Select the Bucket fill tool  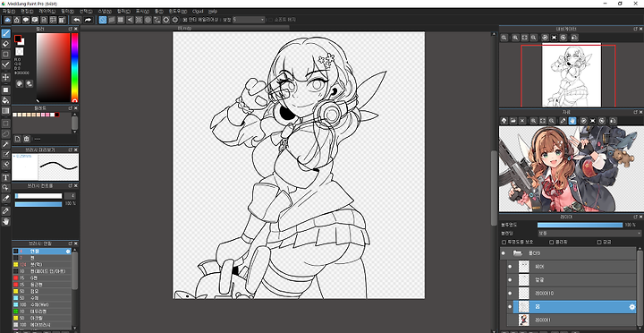[5, 100]
